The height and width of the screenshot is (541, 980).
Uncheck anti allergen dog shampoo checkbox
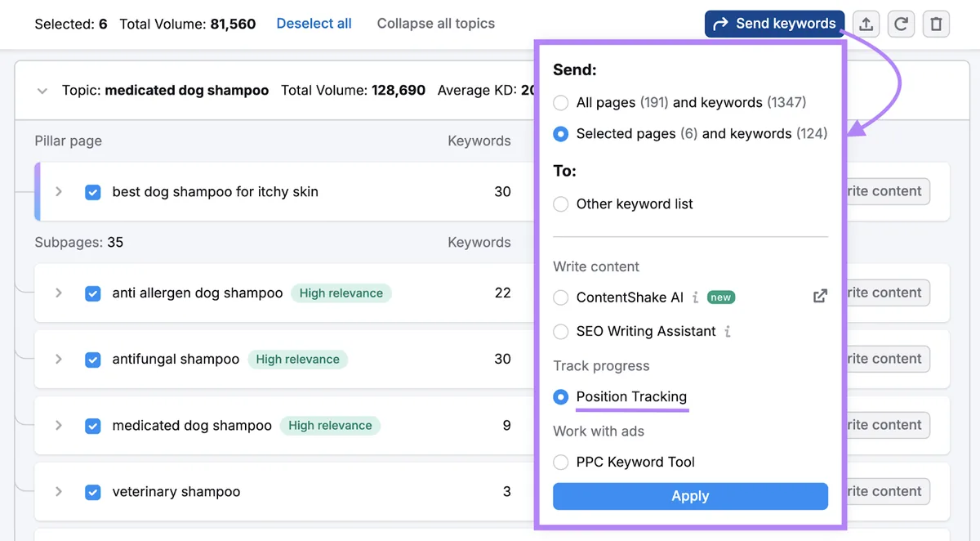tap(93, 293)
